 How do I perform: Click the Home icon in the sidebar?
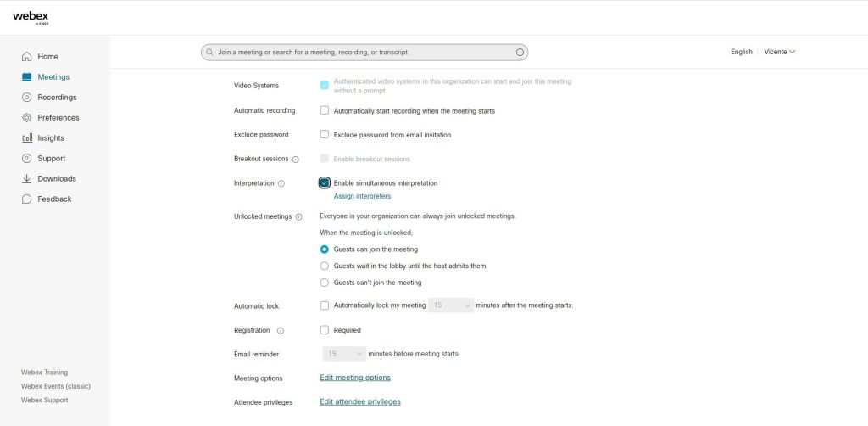[27, 57]
